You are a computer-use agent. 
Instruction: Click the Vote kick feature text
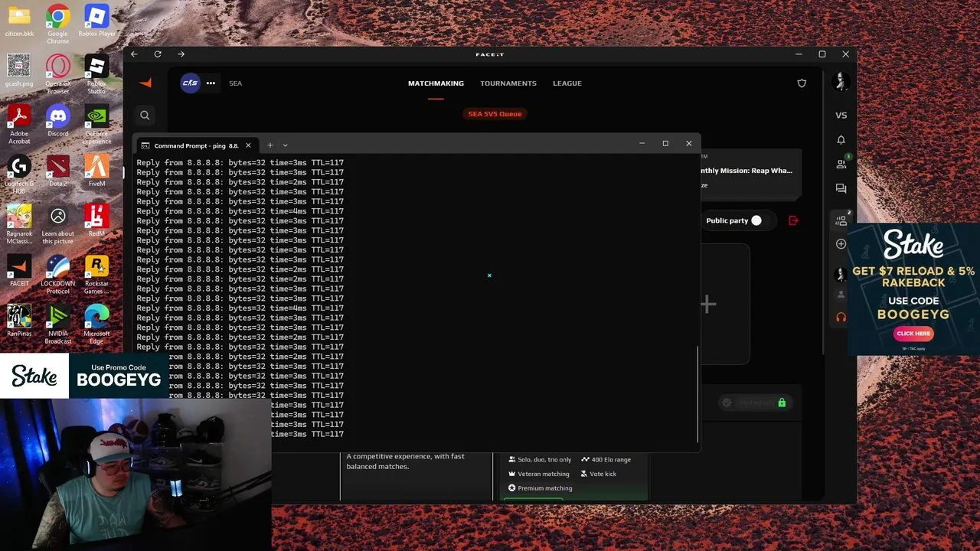click(603, 474)
